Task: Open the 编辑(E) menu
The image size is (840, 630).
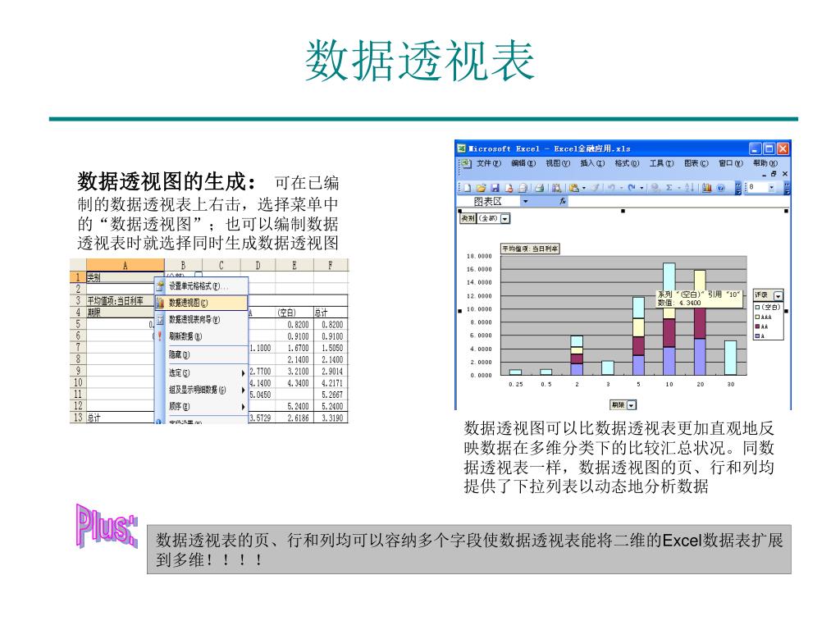Action: (x=523, y=163)
